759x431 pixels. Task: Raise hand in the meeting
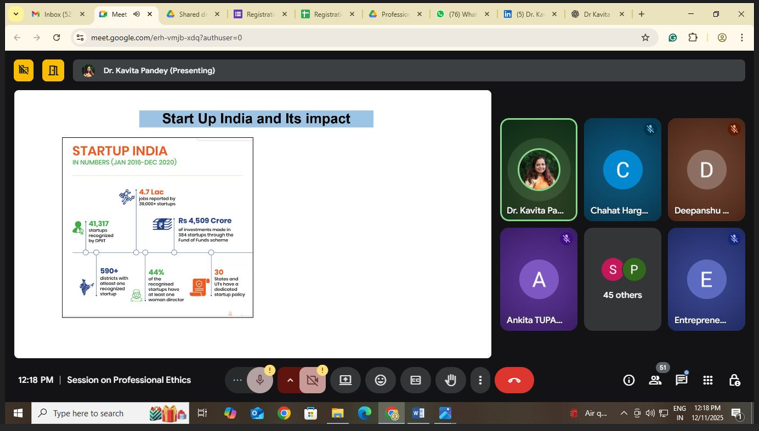point(450,381)
